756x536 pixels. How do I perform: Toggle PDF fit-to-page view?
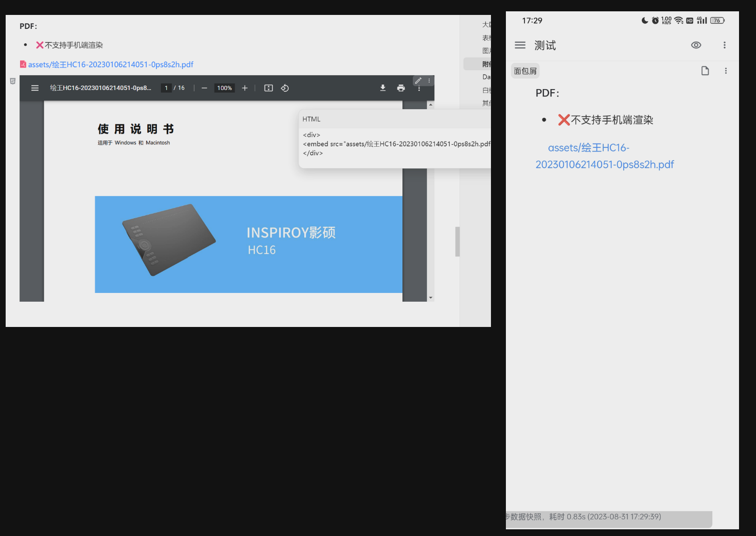tap(269, 88)
